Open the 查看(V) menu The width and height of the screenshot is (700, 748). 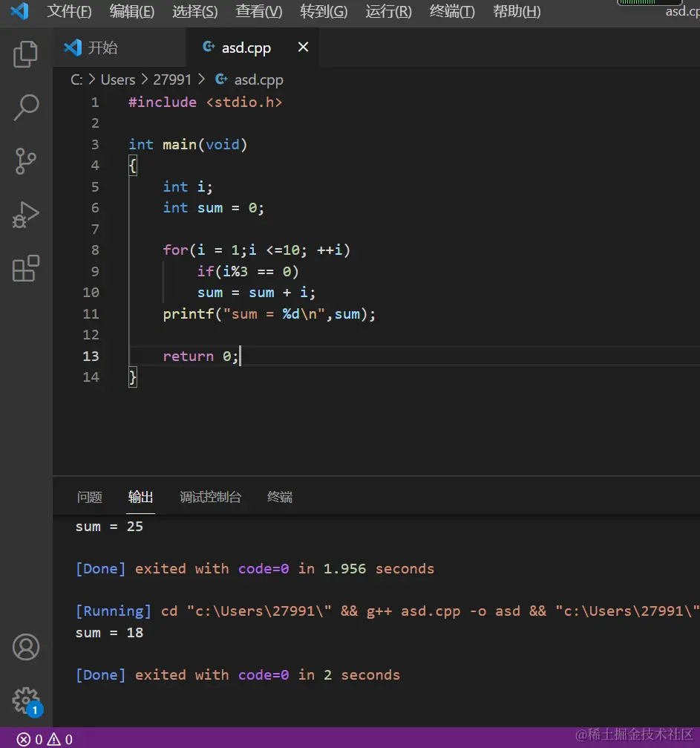tap(259, 11)
